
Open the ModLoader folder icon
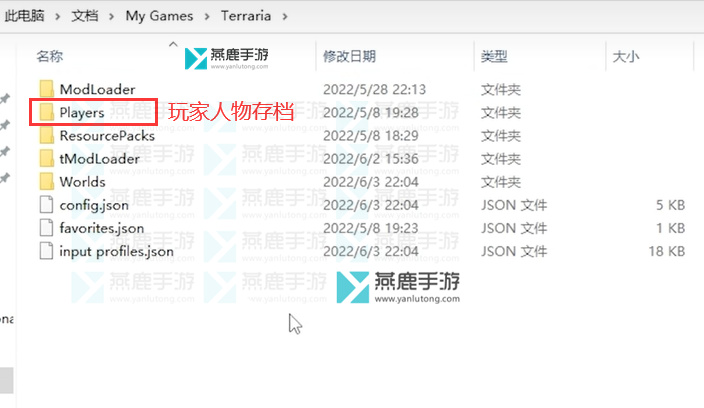[x=47, y=89]
